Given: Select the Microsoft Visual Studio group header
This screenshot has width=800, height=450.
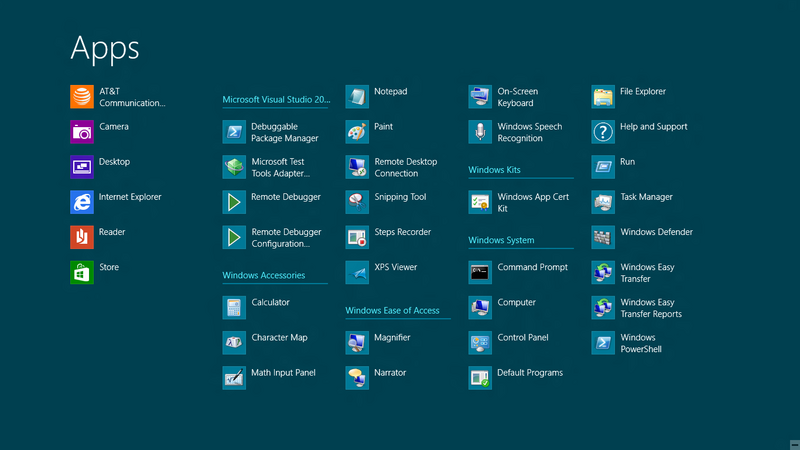Looking at the screenshot, I should pos(276,100).
